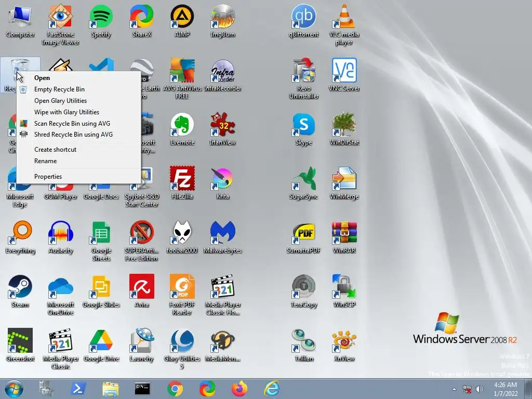
Task: Click the Spotify desktop shortcut
Action: tap(101, 21)
